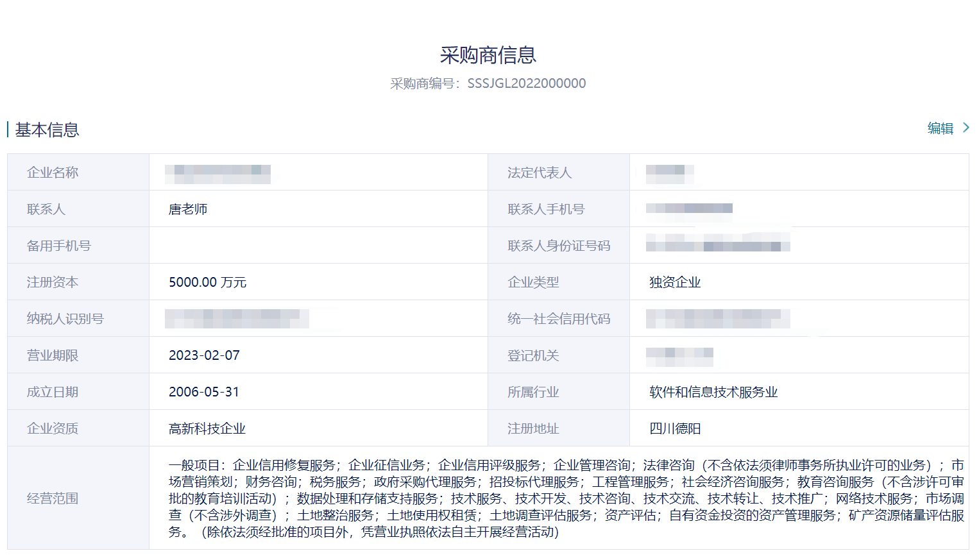The width and height of the screenshot is (979, 560).
Task: Click the 编辑 link in header
Action: pos(940,128)
